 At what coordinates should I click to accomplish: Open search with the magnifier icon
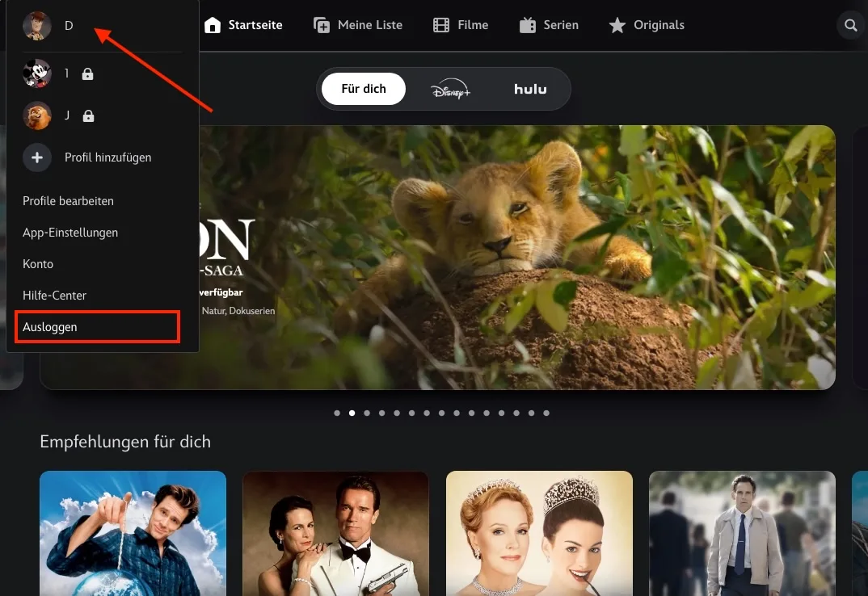pyautogui.click(x=851, y=25)
